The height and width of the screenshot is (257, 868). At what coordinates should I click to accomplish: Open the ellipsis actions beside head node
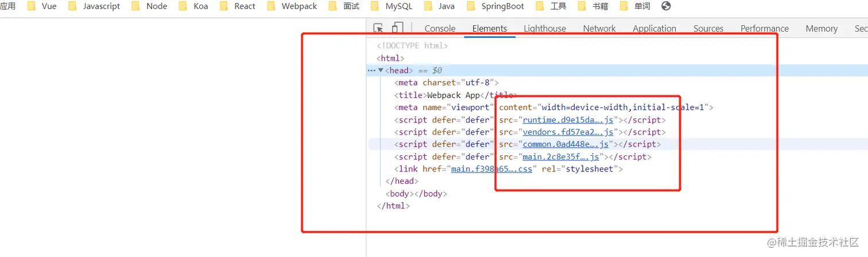(371, 70)
